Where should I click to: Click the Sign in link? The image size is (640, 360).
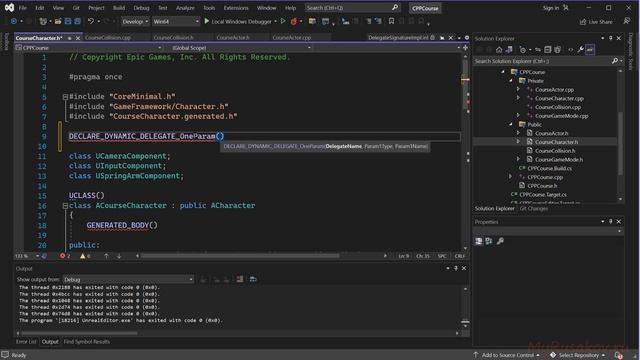point(551,8)
